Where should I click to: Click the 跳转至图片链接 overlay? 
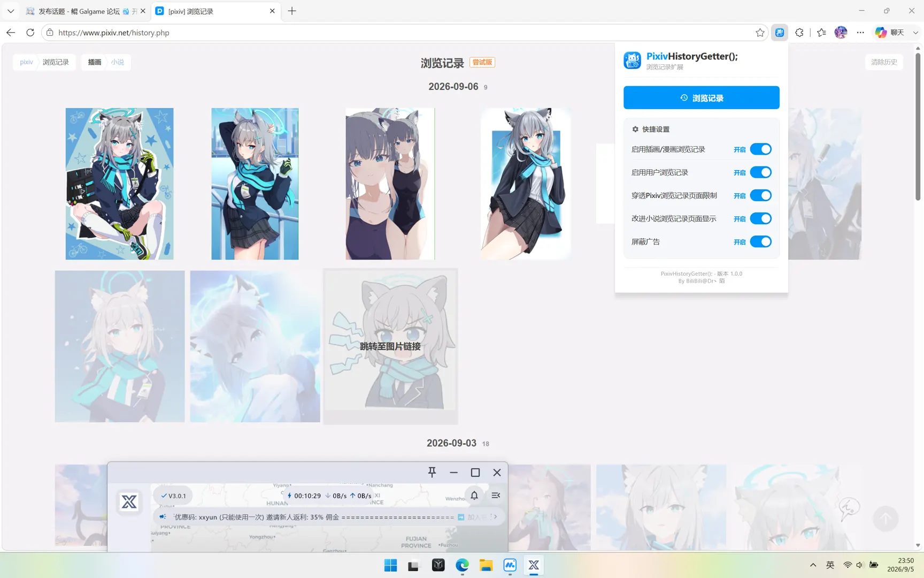[x=390, y=346]
